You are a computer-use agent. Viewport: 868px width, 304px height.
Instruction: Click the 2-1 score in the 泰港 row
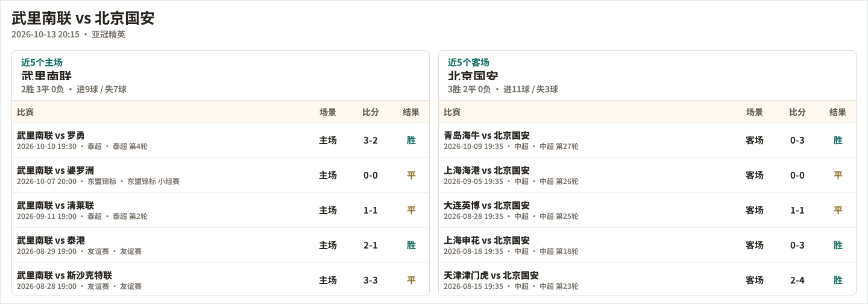371,245
